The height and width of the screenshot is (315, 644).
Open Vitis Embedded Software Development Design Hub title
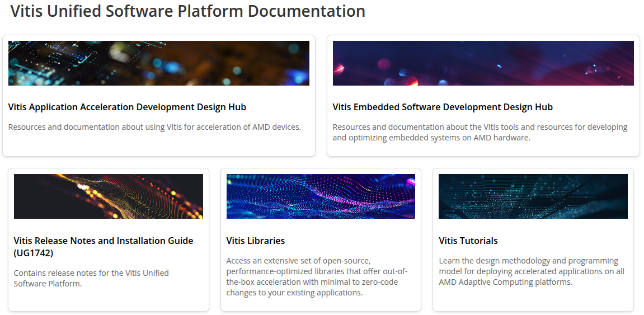coord(443,107)
